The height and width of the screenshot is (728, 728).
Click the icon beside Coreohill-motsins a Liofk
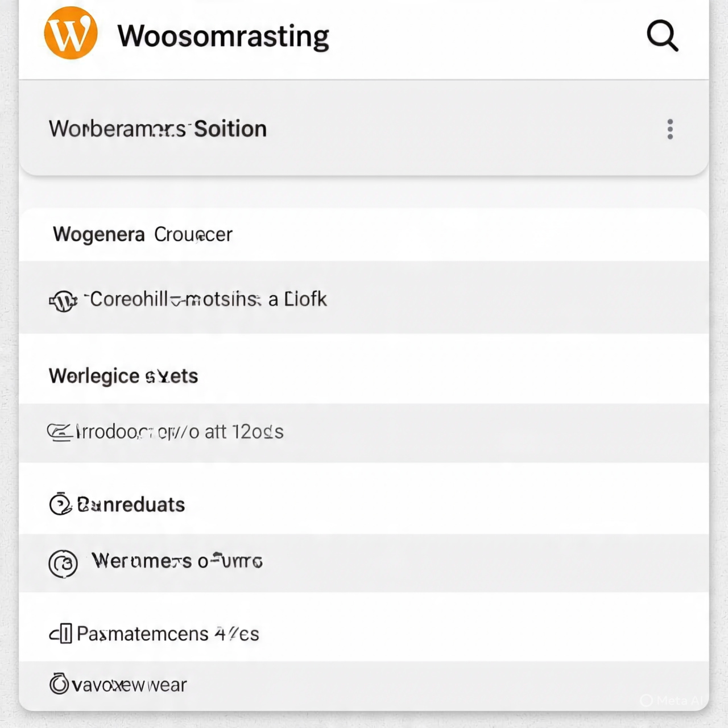pos(63,300)
